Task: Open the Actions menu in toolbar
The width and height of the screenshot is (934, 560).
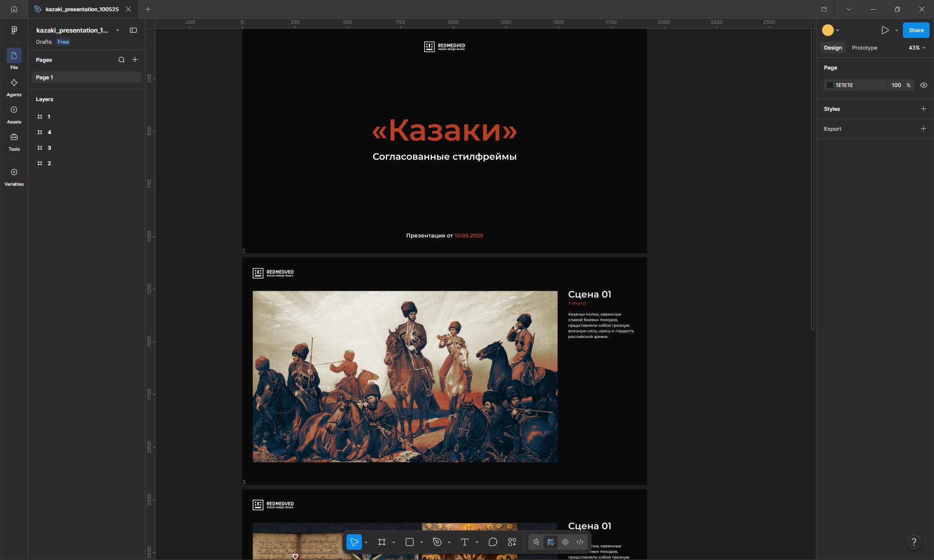Action: pos(512,542)
